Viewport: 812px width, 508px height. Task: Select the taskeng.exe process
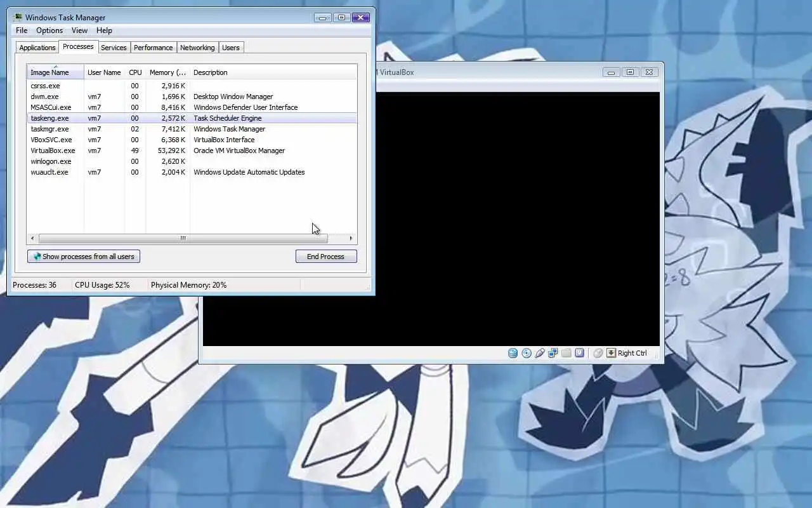(x=192, y=118)
